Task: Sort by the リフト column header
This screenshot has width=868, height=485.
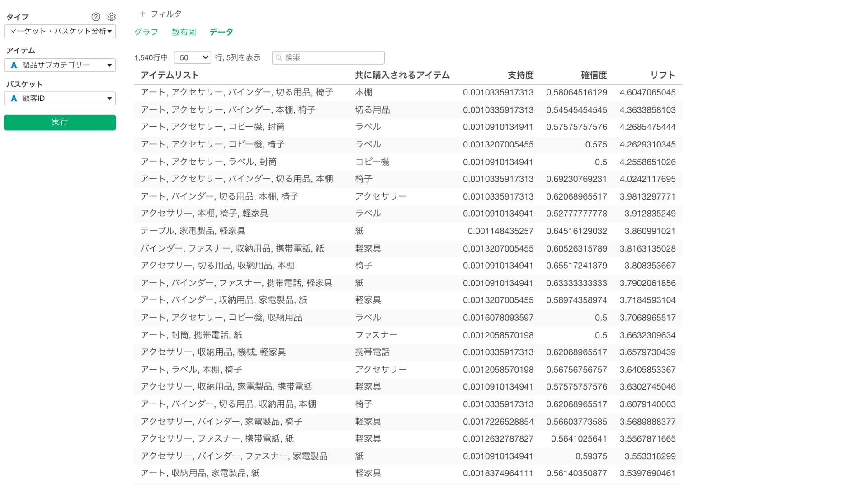Action: point(662,75)
